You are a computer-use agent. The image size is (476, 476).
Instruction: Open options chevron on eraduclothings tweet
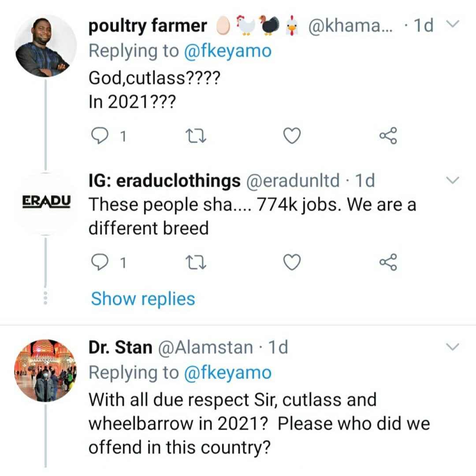tap(453, 180)
